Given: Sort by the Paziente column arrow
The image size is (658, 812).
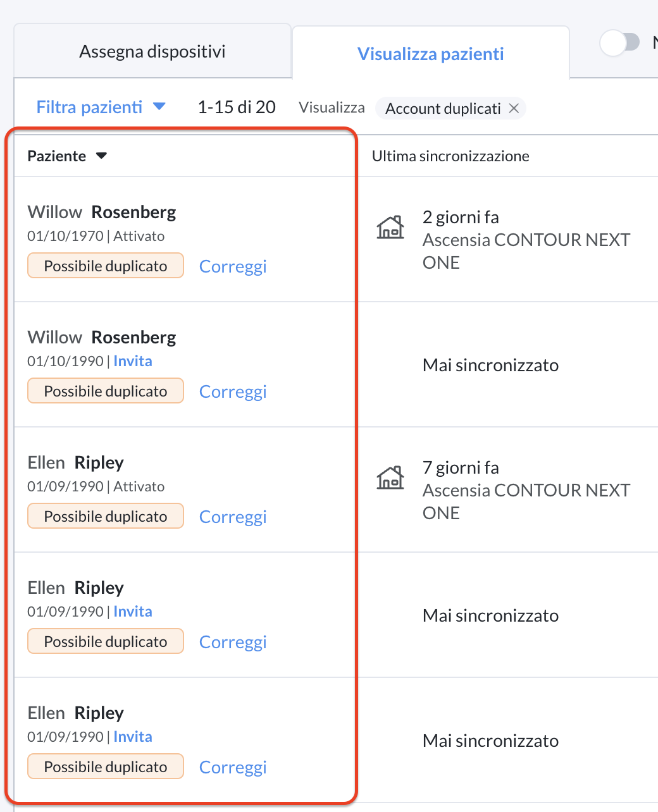Looking at the screenshot, I should tap(101, 156).
